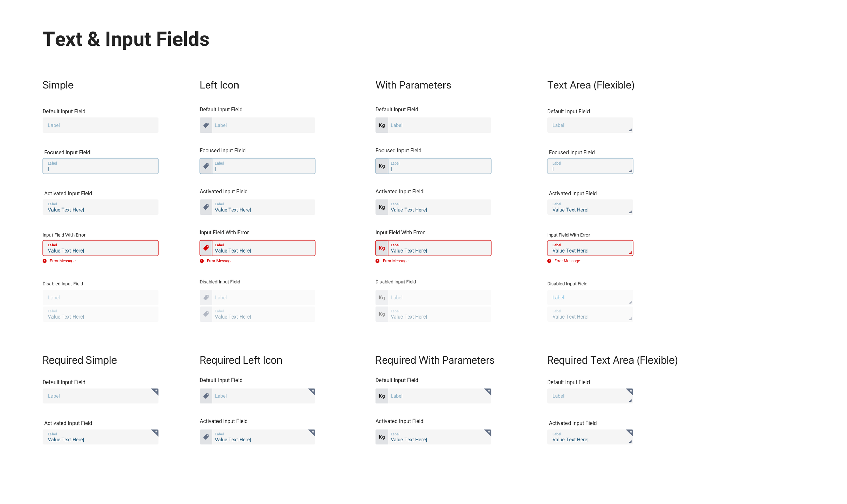Select the tag icon in the Focused Input Field

pos(206,166)
